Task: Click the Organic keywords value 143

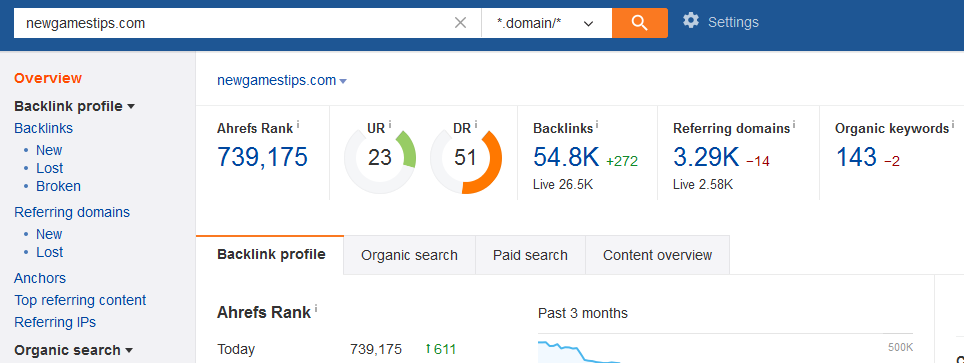Action: click(x=856, y=157)
